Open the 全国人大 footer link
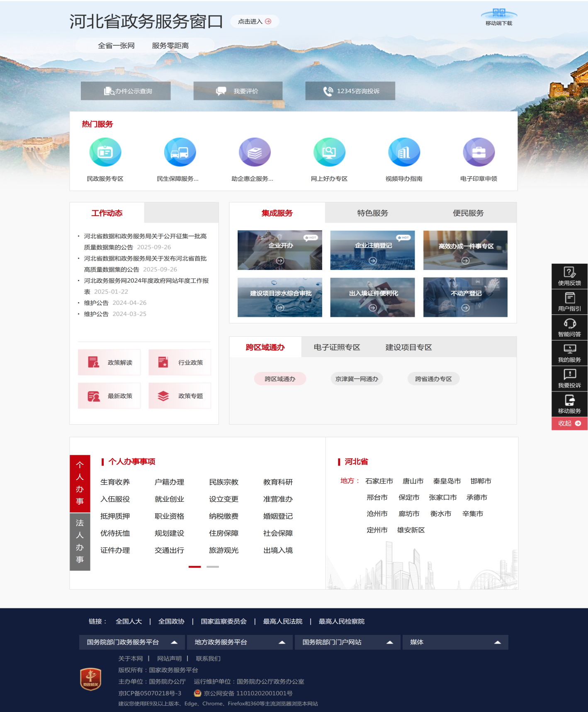The image size is (588, 712). (129, 621)
